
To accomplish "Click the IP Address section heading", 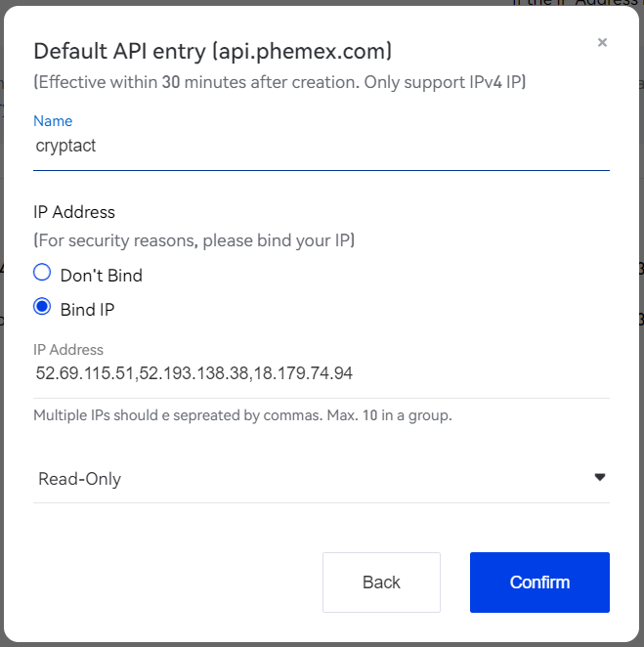I will click(74, 212).
